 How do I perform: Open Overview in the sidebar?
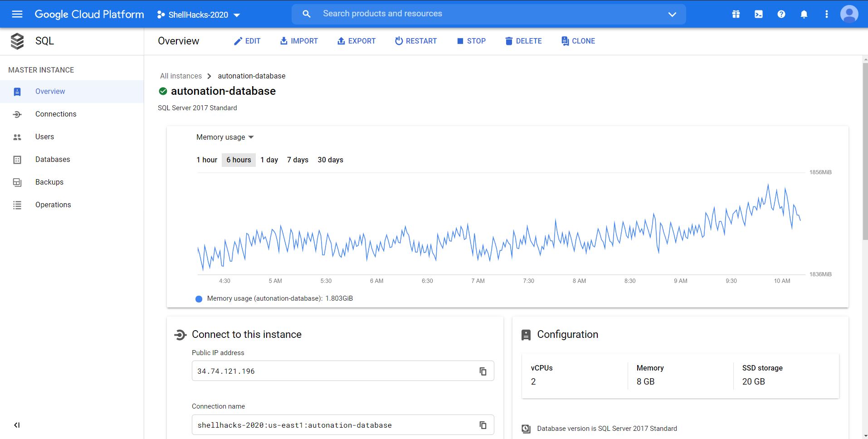tap(72, 92)
